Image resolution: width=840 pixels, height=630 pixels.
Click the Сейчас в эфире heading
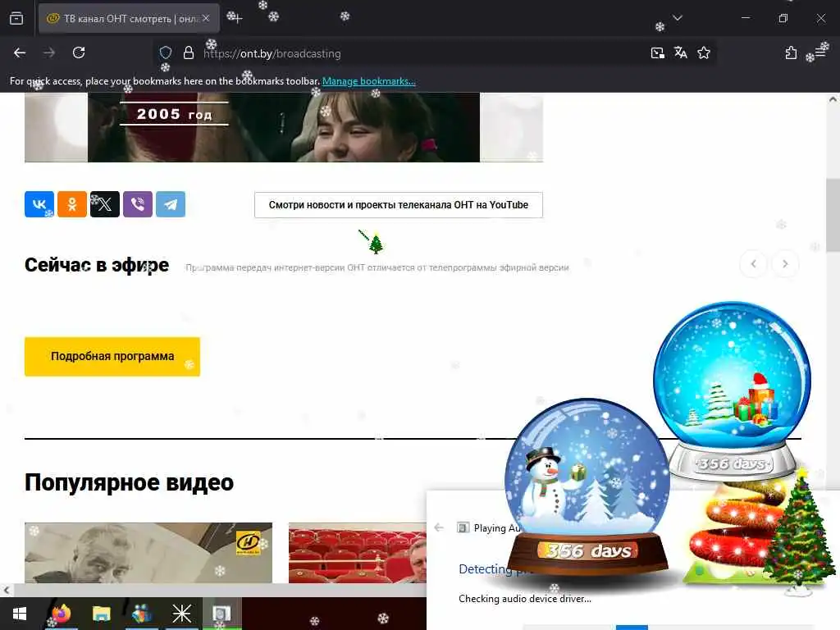click(97, 265)
